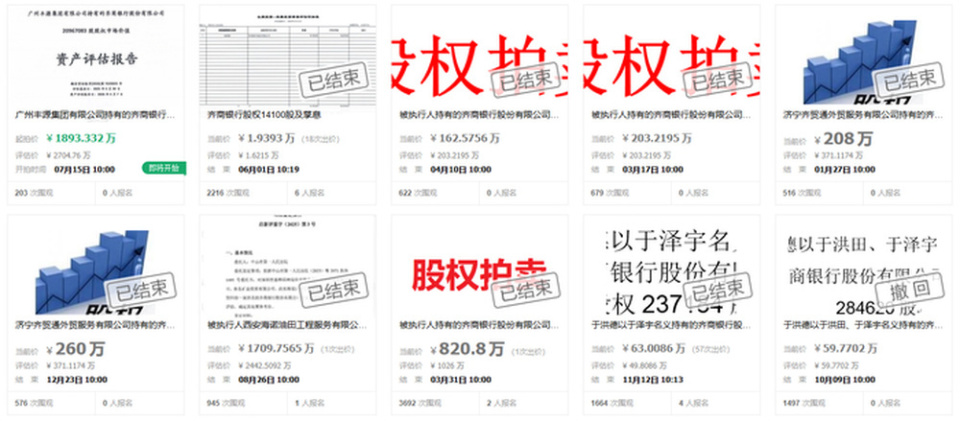Viewport: 960px width, 421px height.
Task: Click the current price ¥1709.7565万
Action: 276,348
